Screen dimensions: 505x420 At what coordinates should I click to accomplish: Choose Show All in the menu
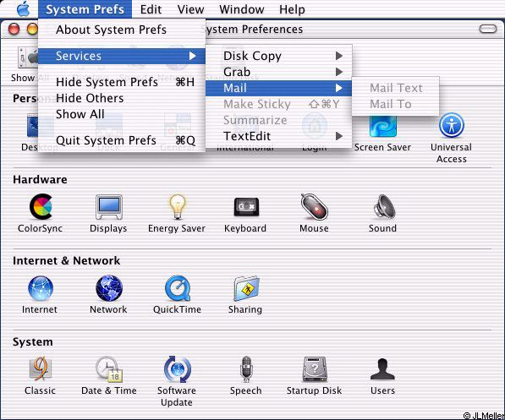(122, 114)
